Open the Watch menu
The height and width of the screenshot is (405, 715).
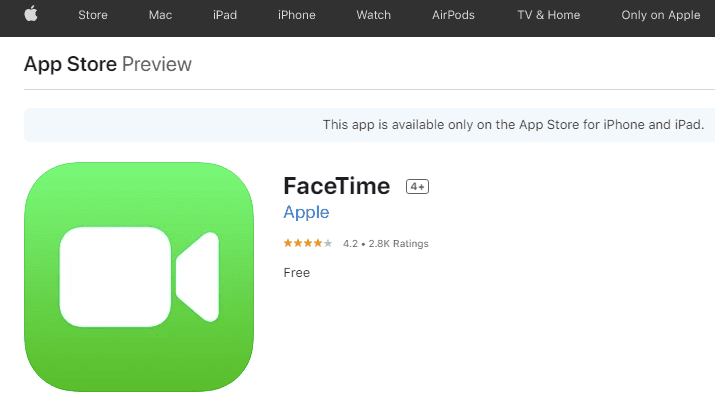click(373, 15)
